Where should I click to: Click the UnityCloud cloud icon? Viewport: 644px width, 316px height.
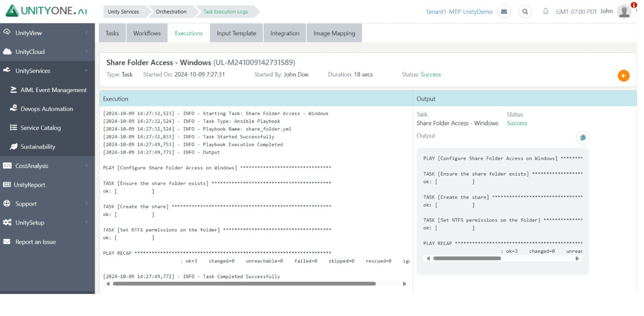click(7, 52)
